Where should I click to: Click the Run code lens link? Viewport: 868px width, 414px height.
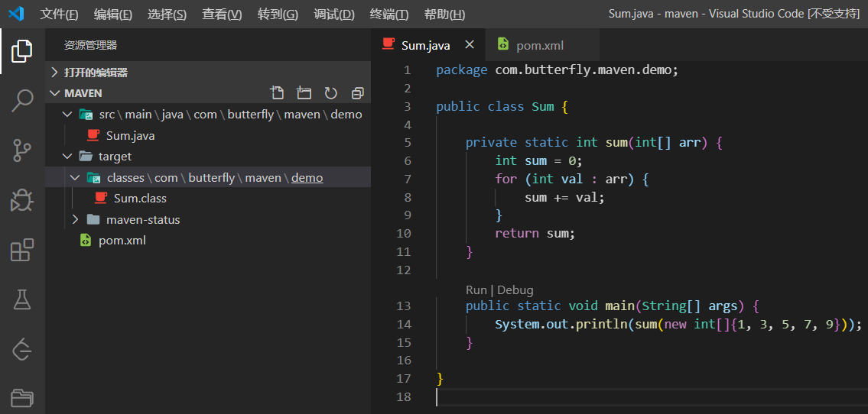[x=476, y=289]
